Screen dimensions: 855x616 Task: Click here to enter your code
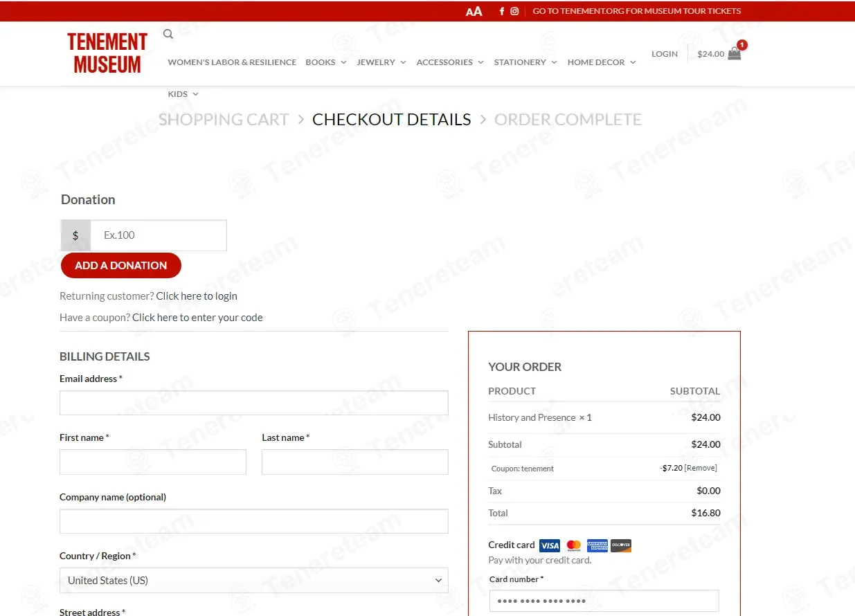(197, 318)
